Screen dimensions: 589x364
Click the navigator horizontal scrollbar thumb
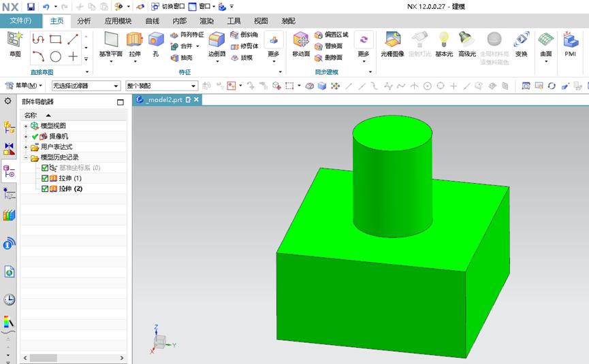(x=44, y=359)
